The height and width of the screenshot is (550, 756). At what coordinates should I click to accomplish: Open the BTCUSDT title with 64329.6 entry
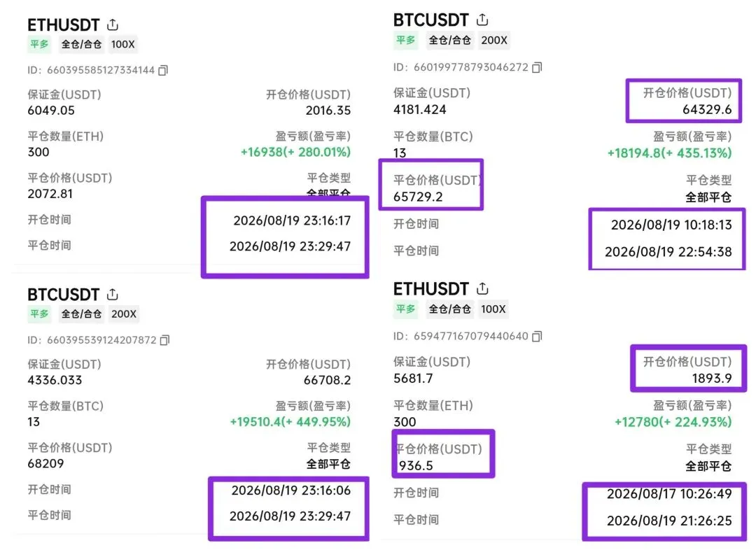[431, 20]
